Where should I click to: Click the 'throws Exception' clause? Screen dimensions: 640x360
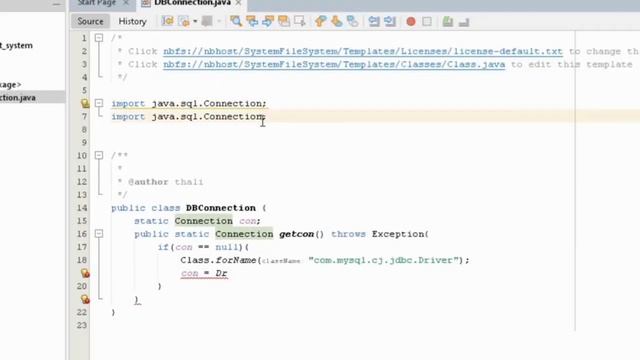tap(378, 234)
